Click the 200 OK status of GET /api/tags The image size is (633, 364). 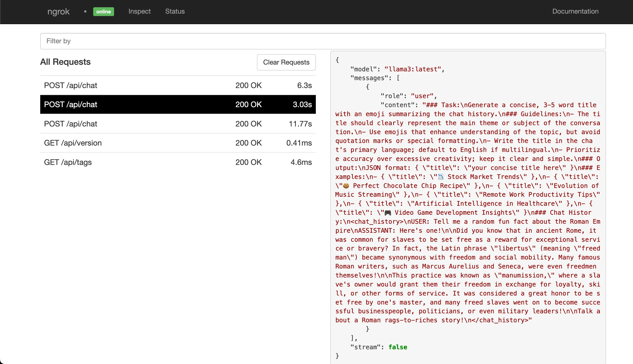pos(248,162)
